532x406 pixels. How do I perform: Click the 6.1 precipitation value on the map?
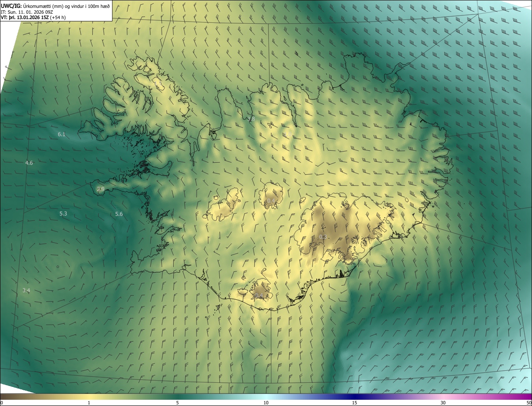tap(62, 134)
